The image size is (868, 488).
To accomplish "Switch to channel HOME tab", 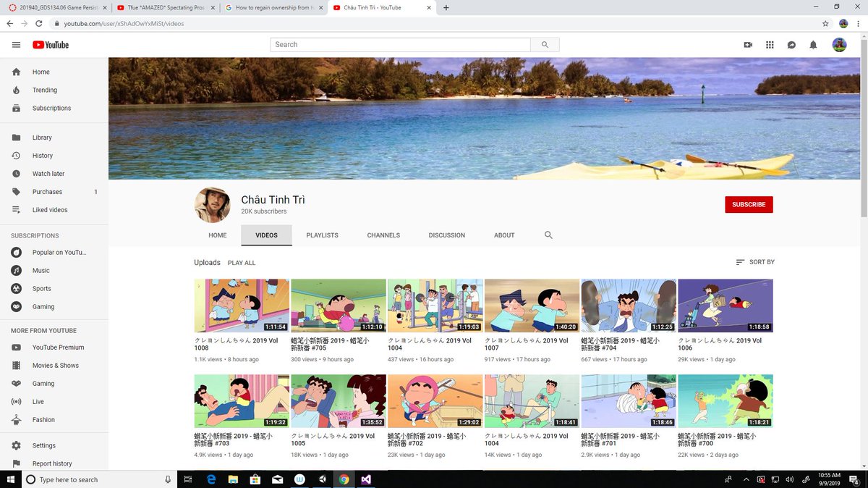I will pyautogui.click(x=218, y=235).
